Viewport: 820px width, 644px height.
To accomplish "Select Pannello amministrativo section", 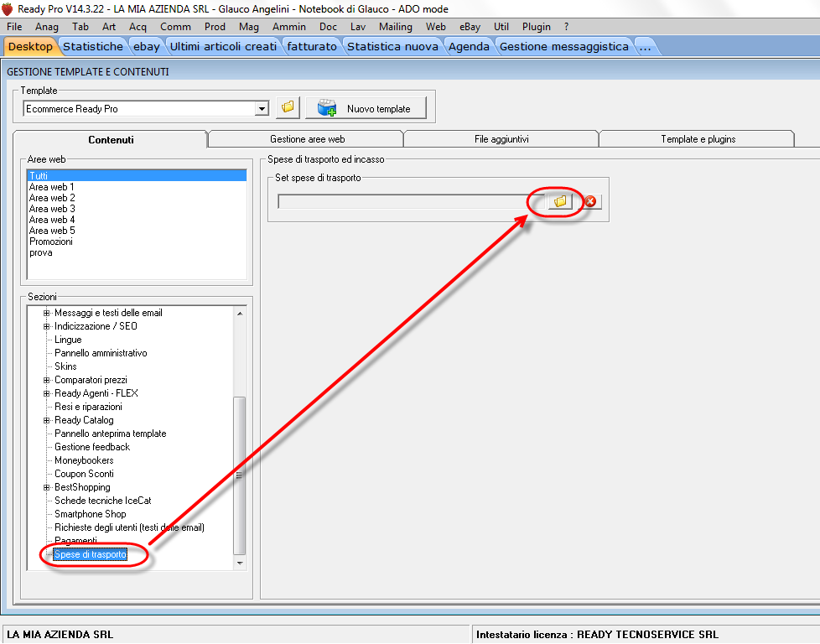I will point(101,353).
